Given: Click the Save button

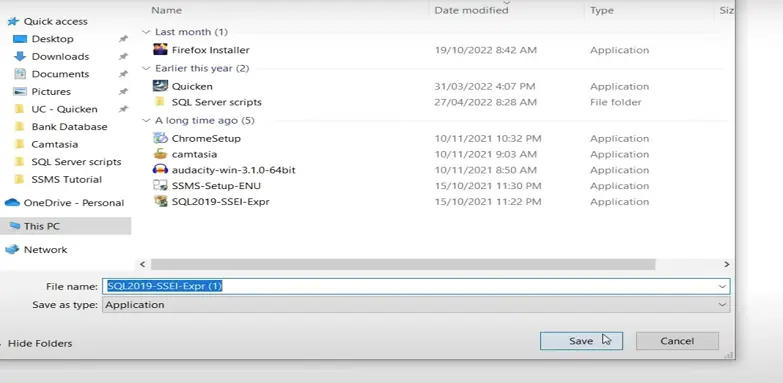Looking at the screenshot, I should (581, 341).
